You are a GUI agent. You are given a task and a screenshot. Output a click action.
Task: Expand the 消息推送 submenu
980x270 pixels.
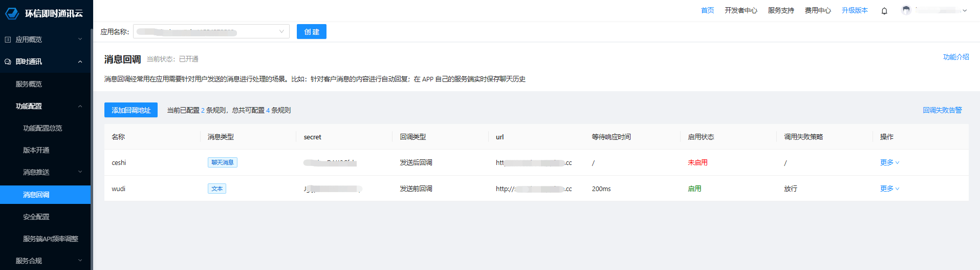click(x=80, y=172)
